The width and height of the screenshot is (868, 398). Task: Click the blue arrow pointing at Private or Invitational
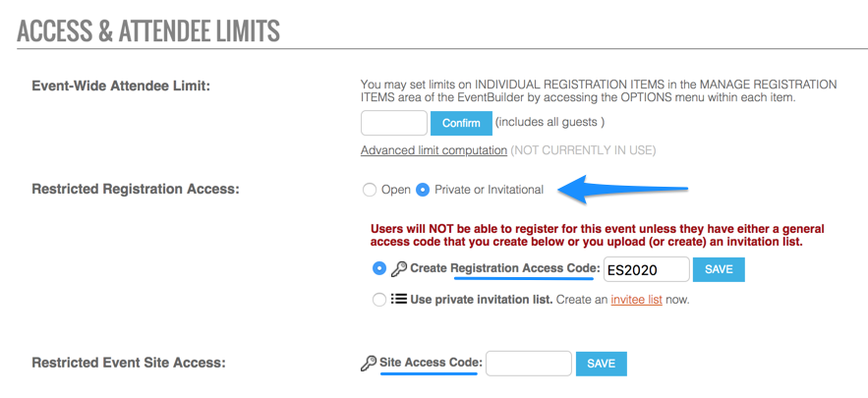pos(622,190)
